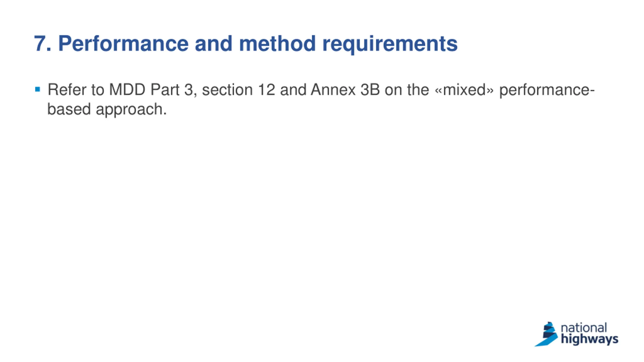The width and height of the screenshot is (644, 362).
Task: Click the 'Part 3,' text in the bullet
Action: (x=174, y=90)
